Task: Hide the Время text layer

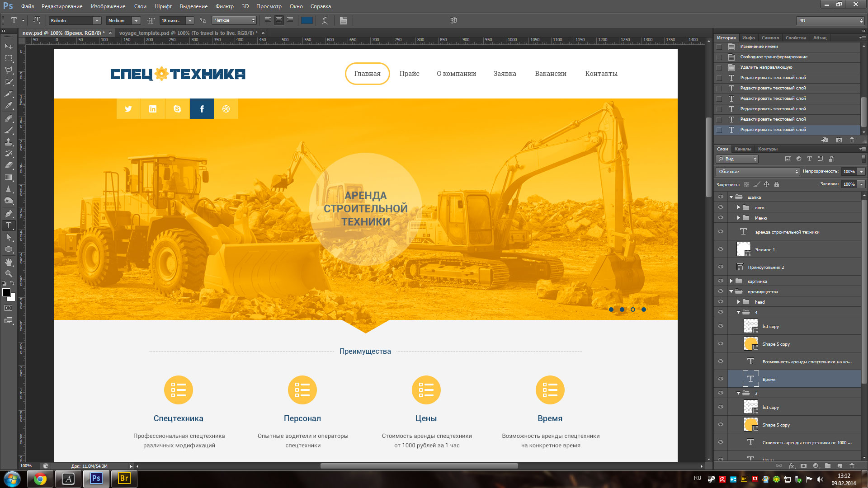Action: 721,379
